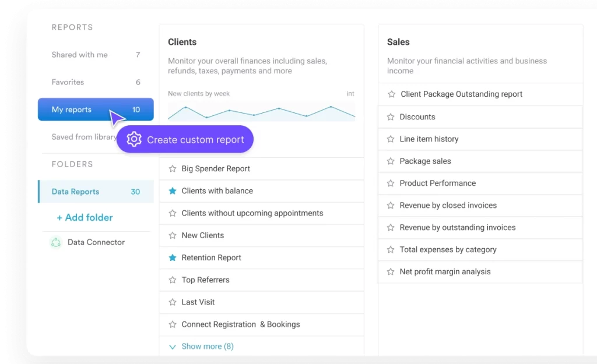Star the Big Spender Report
Image resolution: width=597 pixels, height=364 pixels.
tap(173, 169)
